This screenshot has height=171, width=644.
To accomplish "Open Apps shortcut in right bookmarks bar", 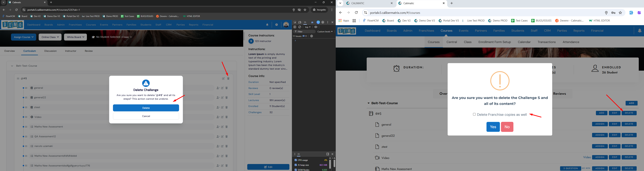I will coord(344,21).
